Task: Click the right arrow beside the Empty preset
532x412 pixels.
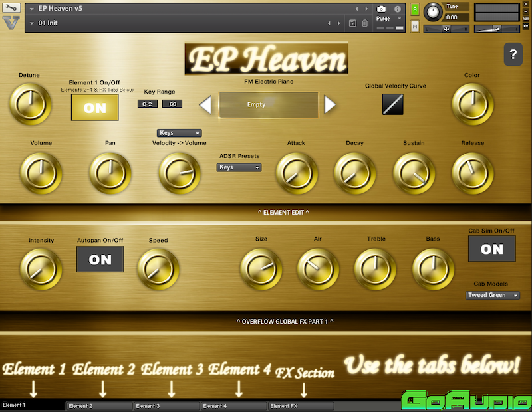Action: click(x=330, y=105)
